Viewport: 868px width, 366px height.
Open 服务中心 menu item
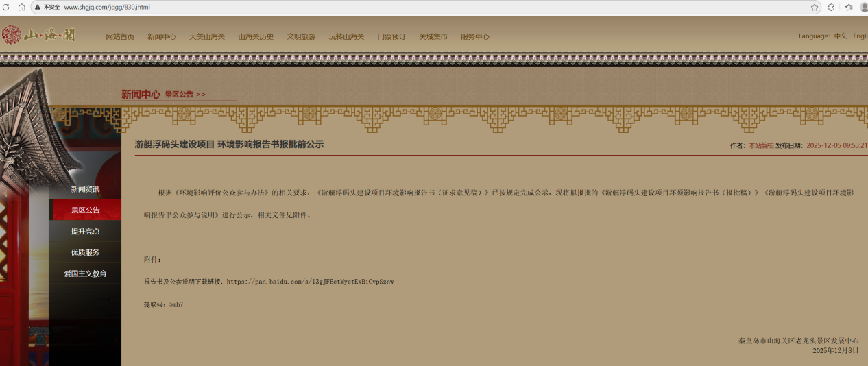475,37
